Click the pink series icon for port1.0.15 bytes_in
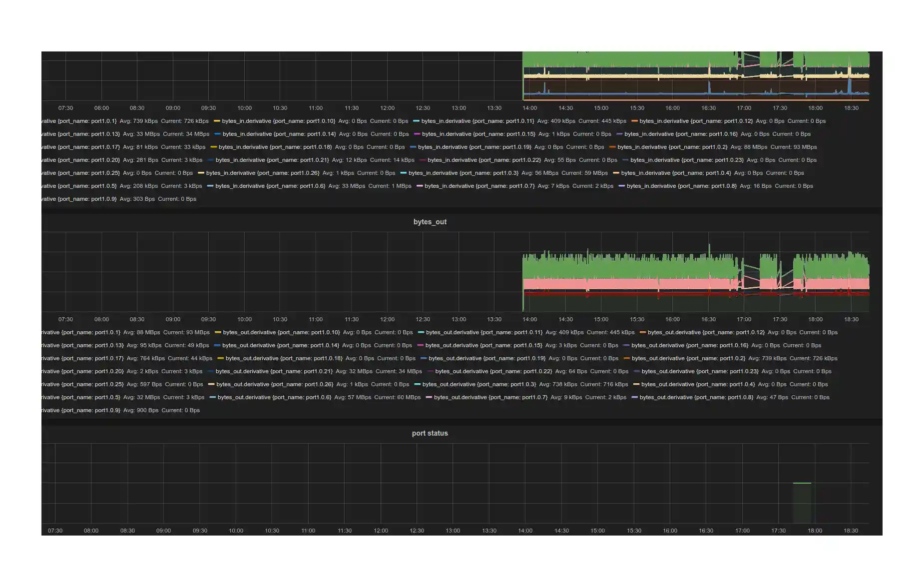This screenshot has height=587, width=924. click(x=418, y=134)
